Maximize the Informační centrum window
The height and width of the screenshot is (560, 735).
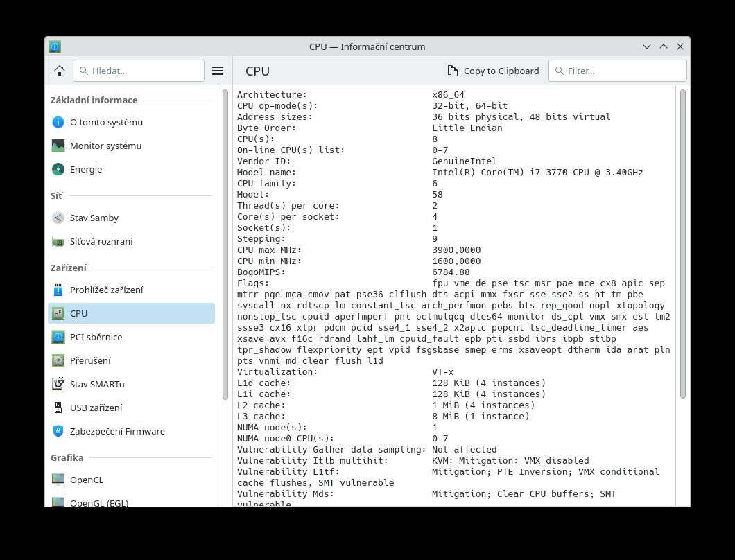point(664,46)
